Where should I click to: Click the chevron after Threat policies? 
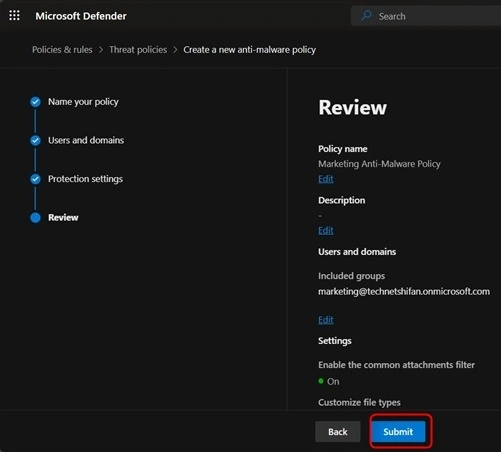pyautogui.click(x=175, y=50)
